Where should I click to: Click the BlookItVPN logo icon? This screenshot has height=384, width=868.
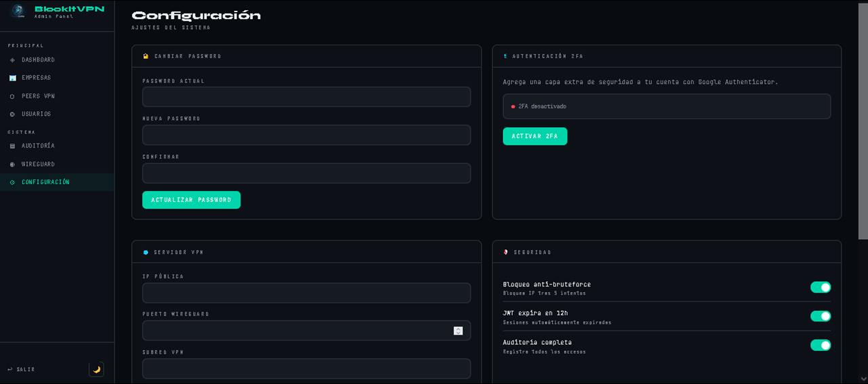[18, 12]
